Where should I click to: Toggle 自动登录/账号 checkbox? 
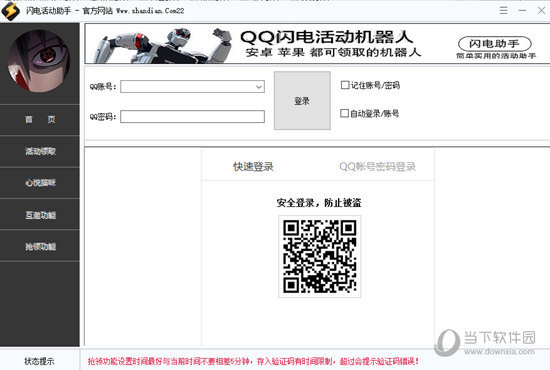click(344, 113)
